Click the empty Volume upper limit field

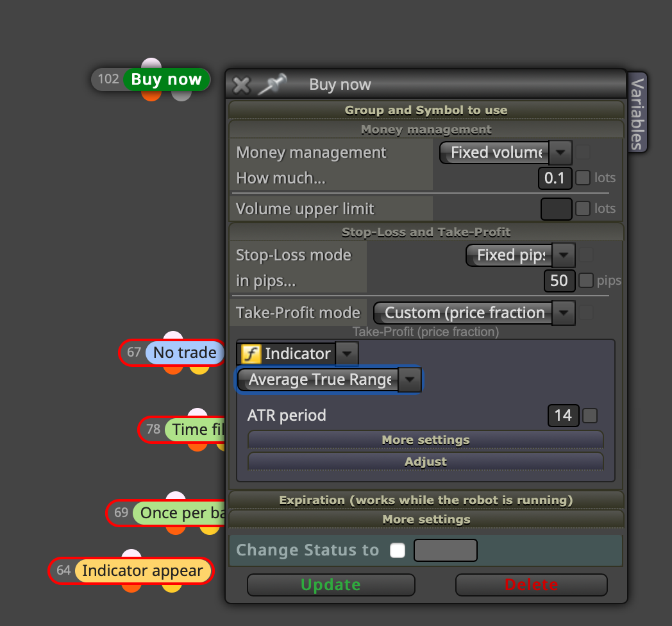[x=557, y=209]
